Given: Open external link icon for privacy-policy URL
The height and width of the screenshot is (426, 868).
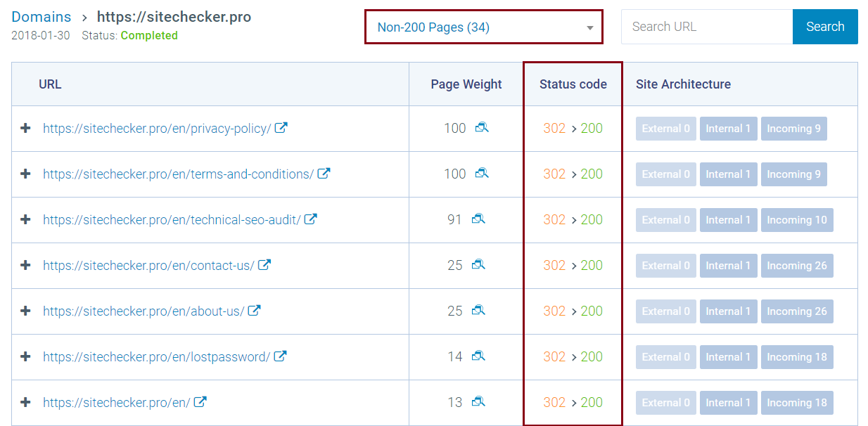Looking at the screenshot, I should [281, 128].
